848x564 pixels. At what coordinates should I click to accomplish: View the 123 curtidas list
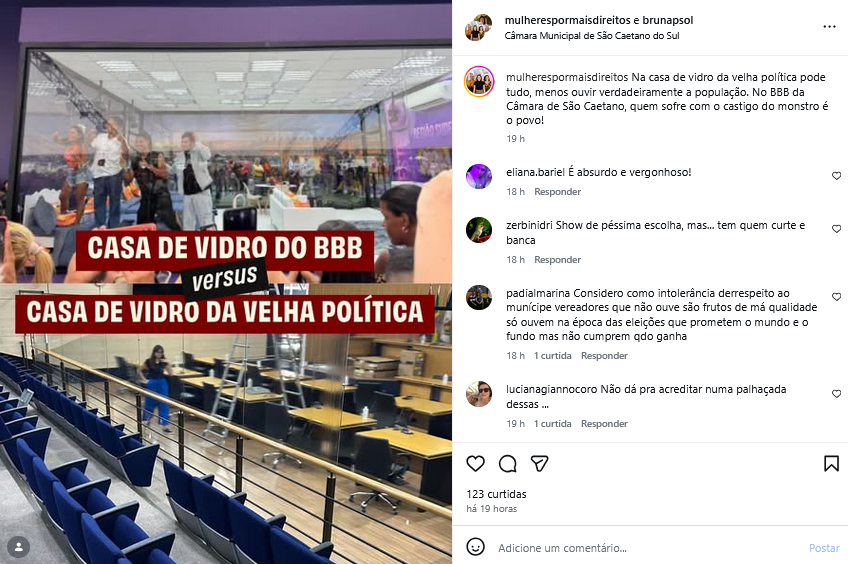pyautogui.click(x=496, y=494)
